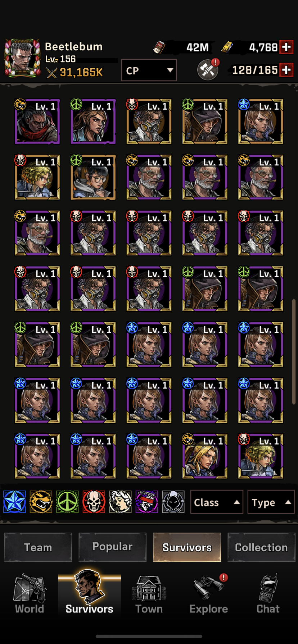The width and height of the screenshot is (298, 644).
Task: Open the hammer and wrench tools icon
Action: tap(208, 70)
